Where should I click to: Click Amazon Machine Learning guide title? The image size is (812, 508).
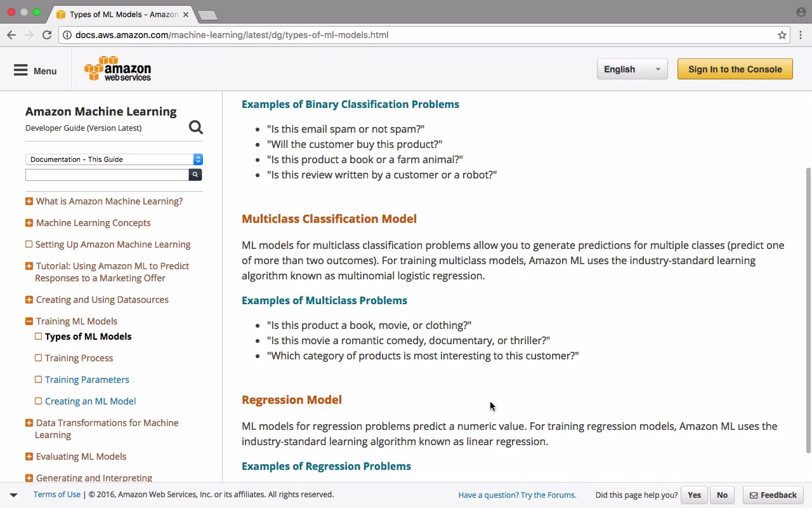[x=101, y=112]
